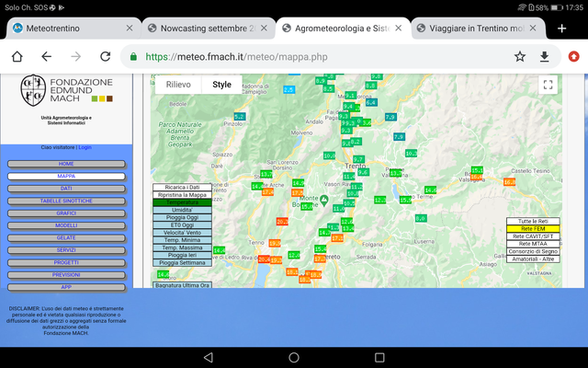The image size is (588, 368).
Task: Click the Monte Bondone mountain pin icon
Action: pyautogui.click(x=324, y=199)
